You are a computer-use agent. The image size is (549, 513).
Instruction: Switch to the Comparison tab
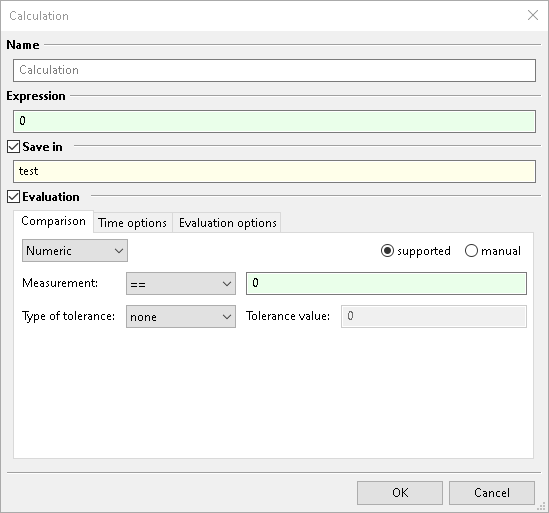point(53,221)
